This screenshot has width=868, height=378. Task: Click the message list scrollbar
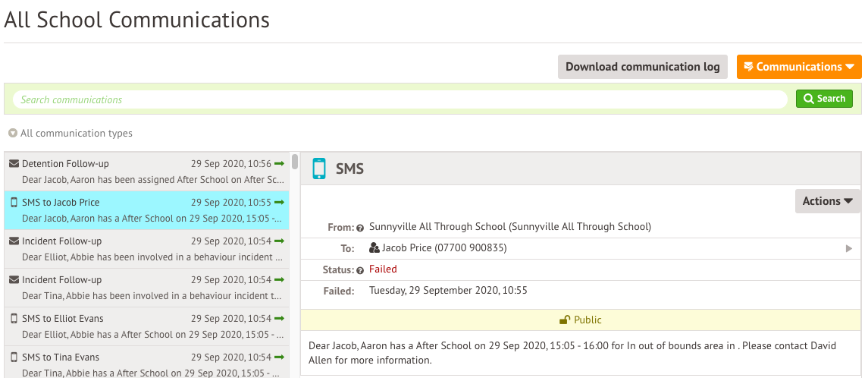click(294, 162)
